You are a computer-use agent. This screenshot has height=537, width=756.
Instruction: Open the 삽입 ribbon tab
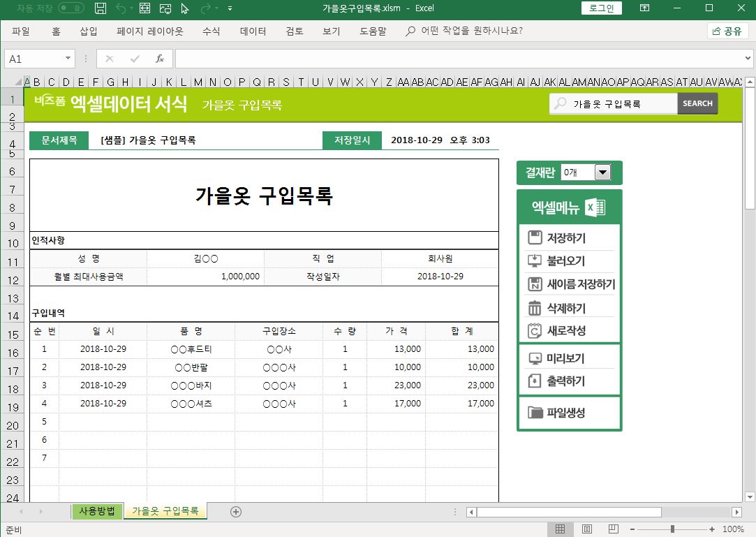click(x=89, y=31)
